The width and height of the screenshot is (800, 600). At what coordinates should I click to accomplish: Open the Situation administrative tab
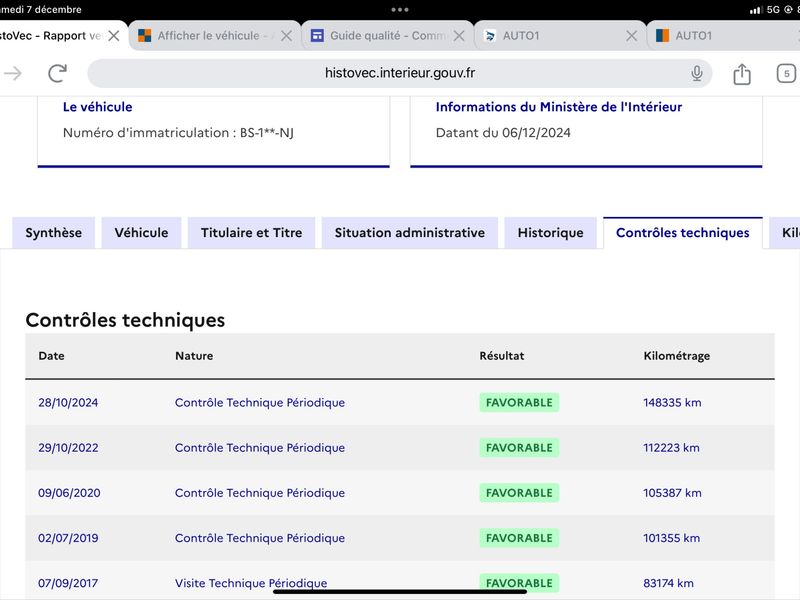pos(410,233)
